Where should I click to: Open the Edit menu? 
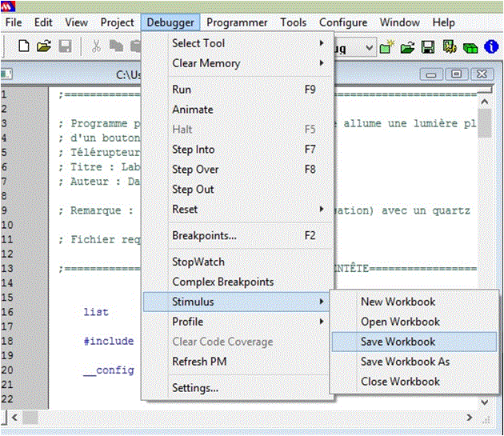(x=43, y=22)
